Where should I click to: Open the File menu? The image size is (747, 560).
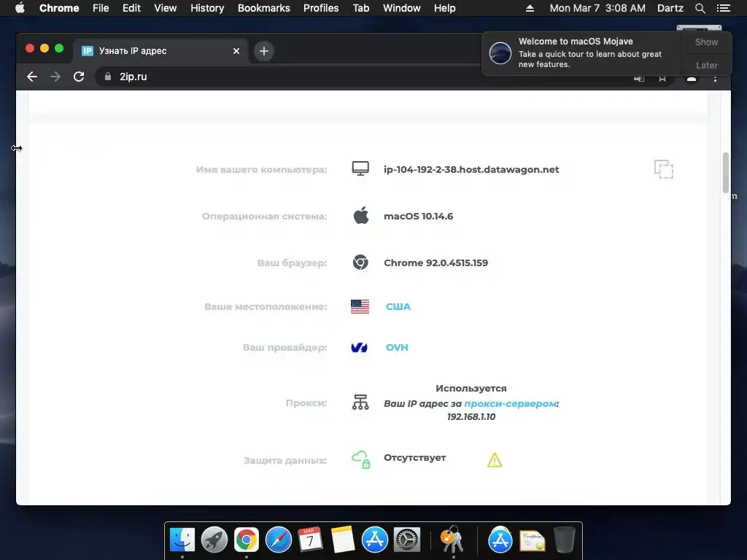(x=101, y=8)
